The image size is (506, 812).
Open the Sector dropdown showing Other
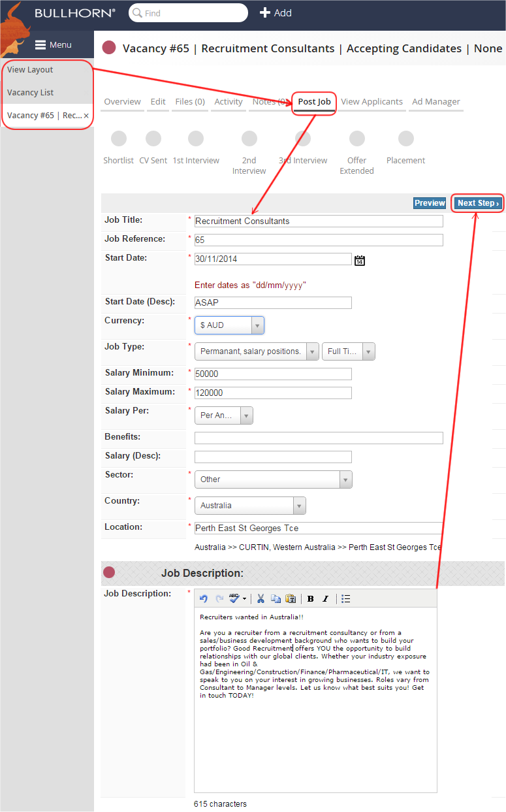pyautogui.click(x=274, y=479)
